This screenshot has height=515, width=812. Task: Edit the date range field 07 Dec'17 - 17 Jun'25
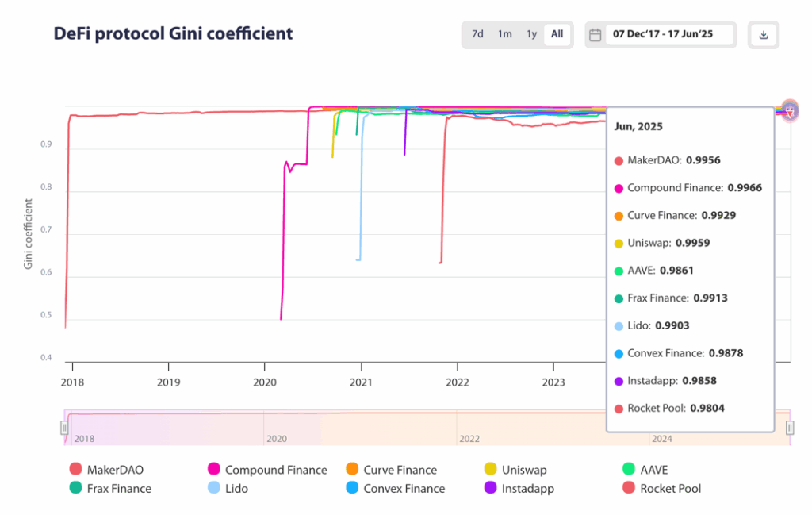tap(669, 34)
